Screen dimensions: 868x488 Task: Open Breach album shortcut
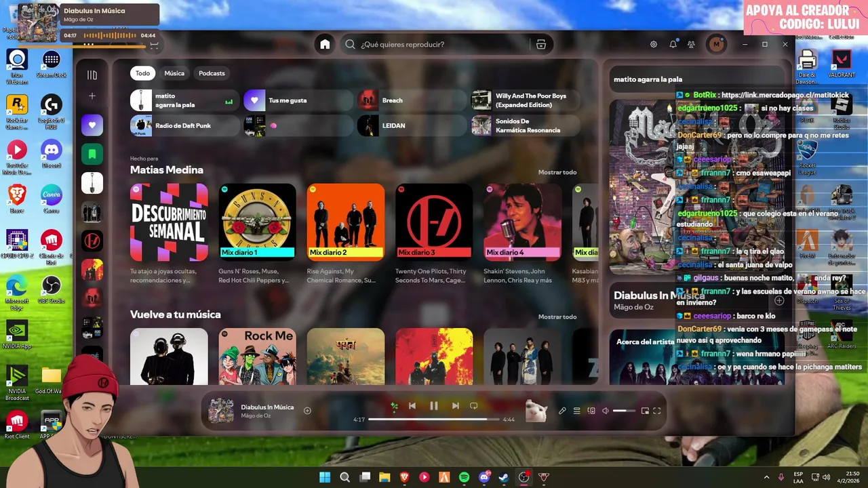412,100
